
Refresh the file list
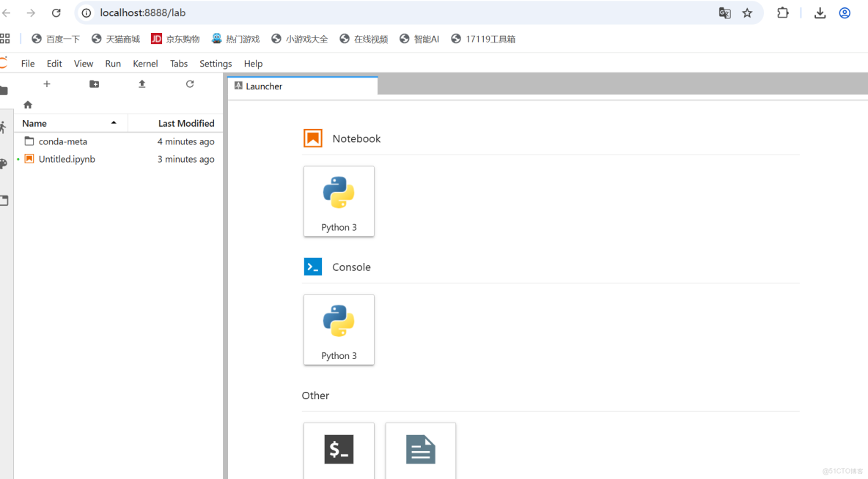click(190, 84)
